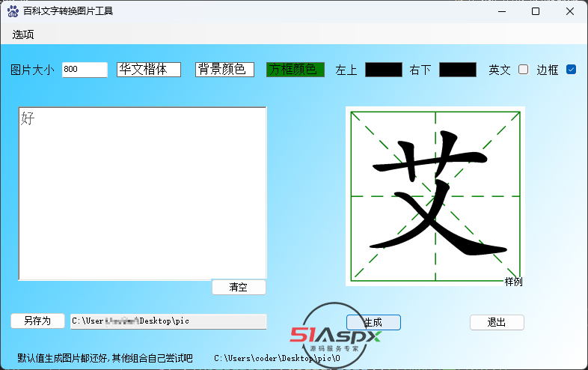Open the 华文楷体 font selector

[x=149, y=70]
